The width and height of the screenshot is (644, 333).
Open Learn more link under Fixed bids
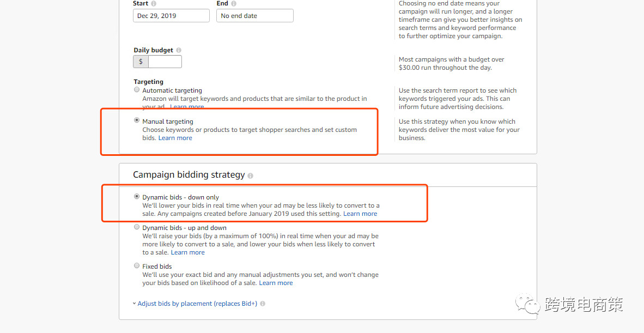pos(276,283)
